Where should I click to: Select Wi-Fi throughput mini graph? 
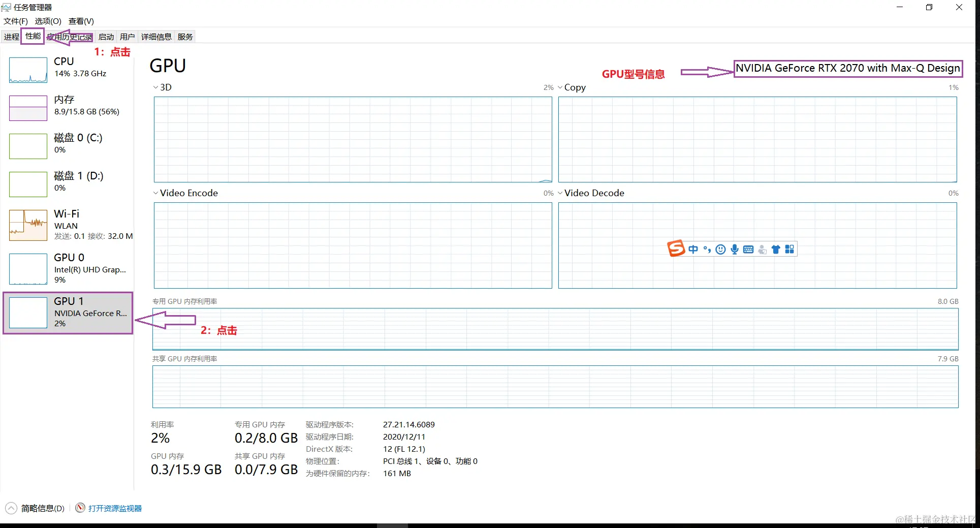click(x=28, y=225)
